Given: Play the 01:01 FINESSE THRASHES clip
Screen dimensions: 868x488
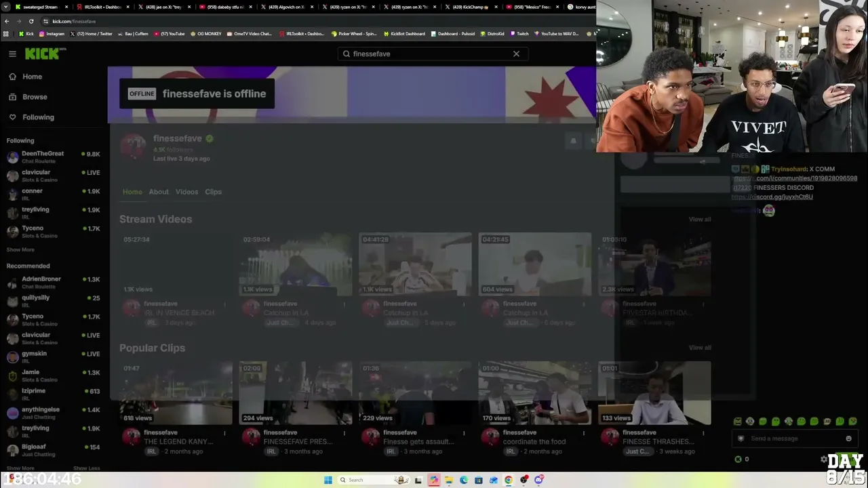Looking at the screenshot, I should click(x=654, y=393).
